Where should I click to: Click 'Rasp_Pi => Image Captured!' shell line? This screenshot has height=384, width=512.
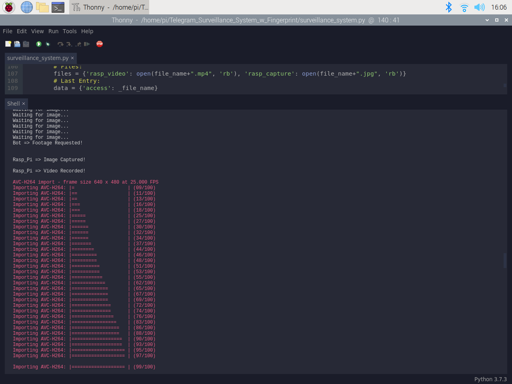(49, 160)
